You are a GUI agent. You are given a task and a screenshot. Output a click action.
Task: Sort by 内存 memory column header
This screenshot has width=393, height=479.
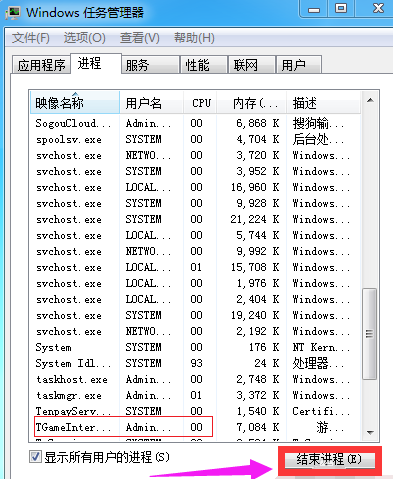point(252,103)
